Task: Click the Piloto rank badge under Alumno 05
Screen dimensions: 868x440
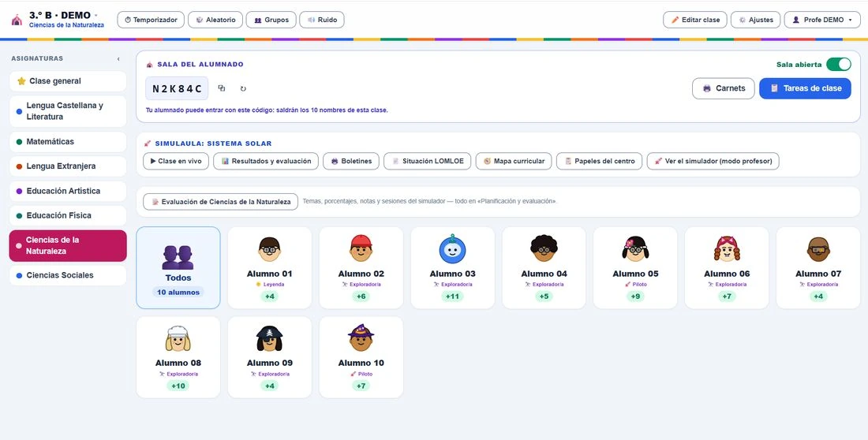Action: pos(635,285)
